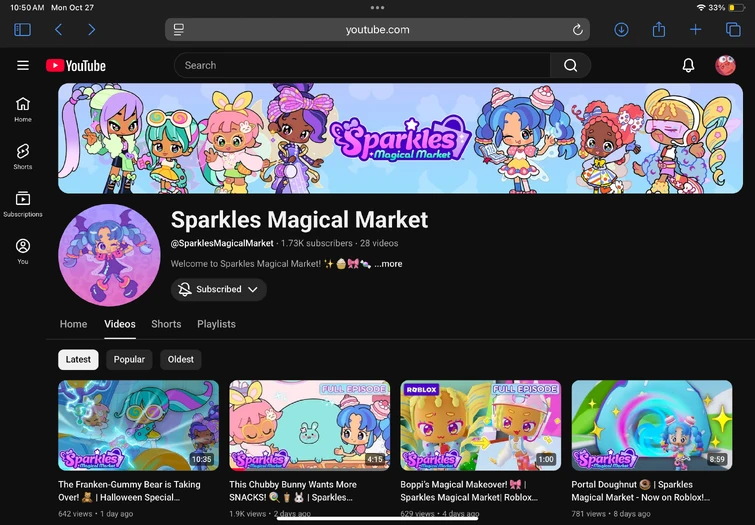This screenshot has height=525, width=755.
Task: Open Shorts in the sidebar
Action: (23, 157)
